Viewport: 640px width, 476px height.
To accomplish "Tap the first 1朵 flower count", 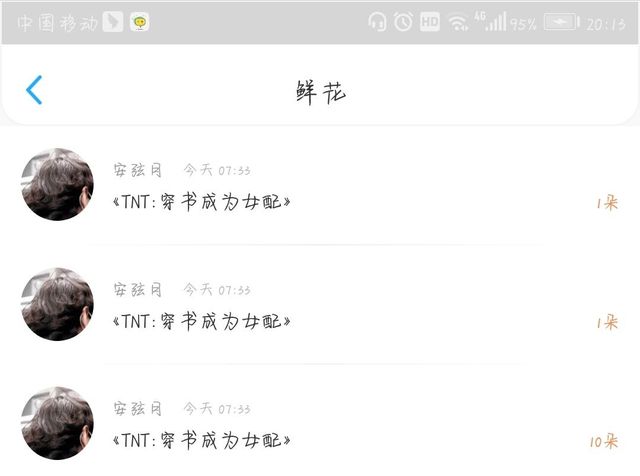I will click(607, 202).
